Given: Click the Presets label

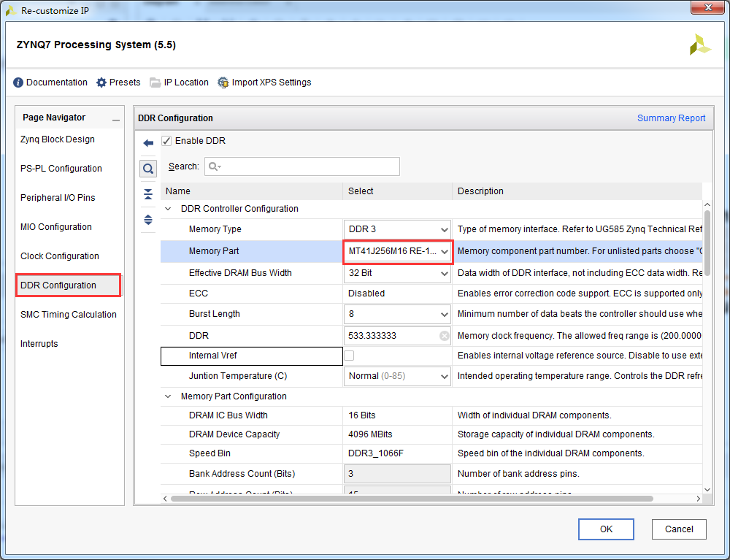Looking at the screenshot, I should (125, 83).
